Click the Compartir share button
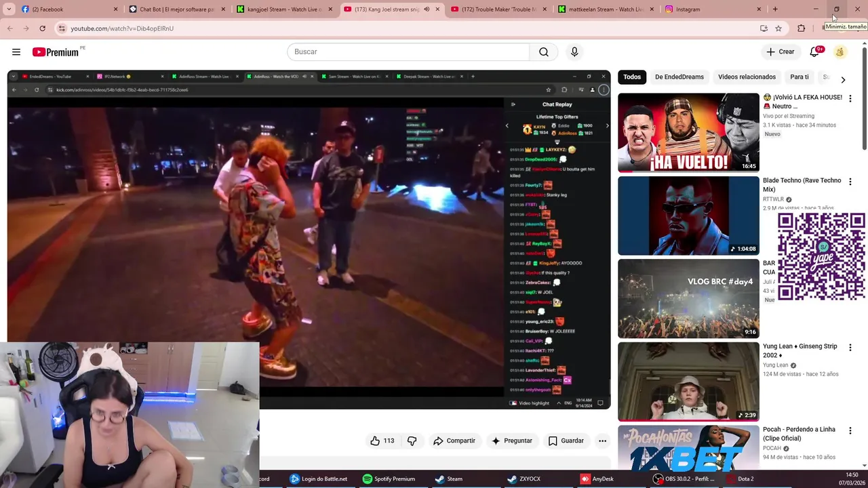This screenshot has width=868, height=488. coord(454,441)
